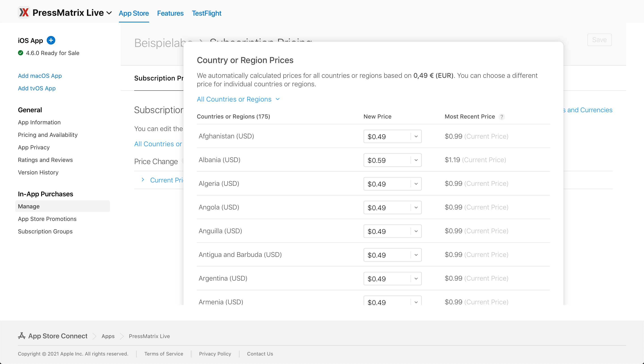The image size is (644, 364).
Task: Click the Save button
Action: [599, 40]
